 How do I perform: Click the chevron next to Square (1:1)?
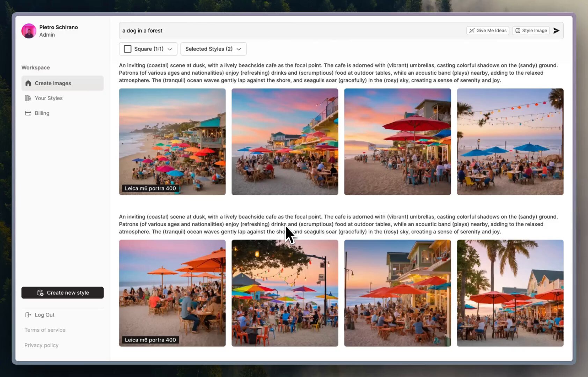pos(170,49)
